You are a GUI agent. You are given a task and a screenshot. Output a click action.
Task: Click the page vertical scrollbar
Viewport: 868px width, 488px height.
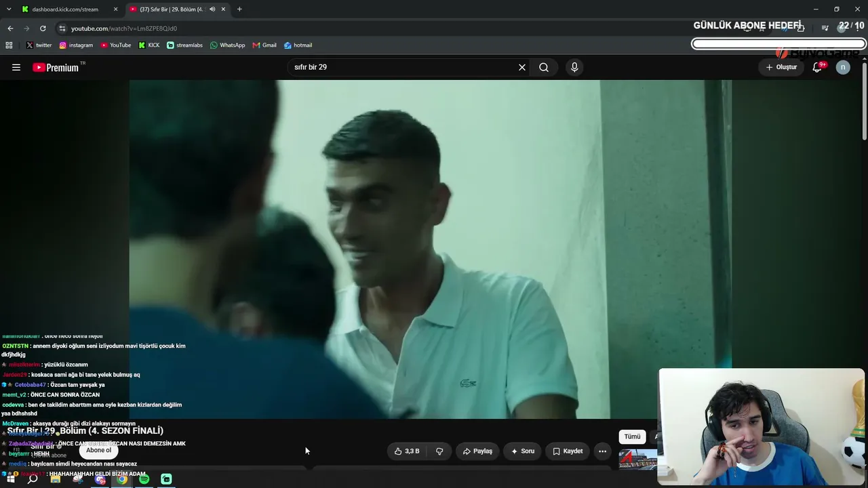(x=865, y=102)
